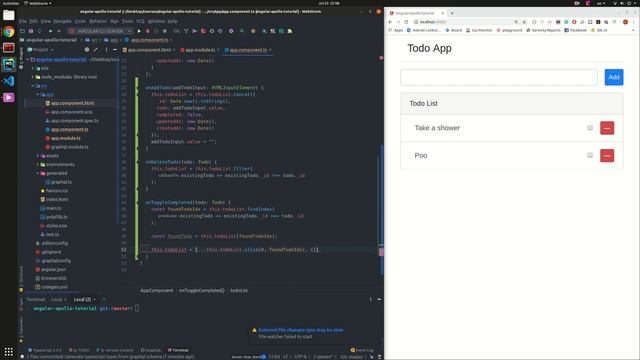
Task: Open a new Chrome tab
Action: (x=452, y=13)
